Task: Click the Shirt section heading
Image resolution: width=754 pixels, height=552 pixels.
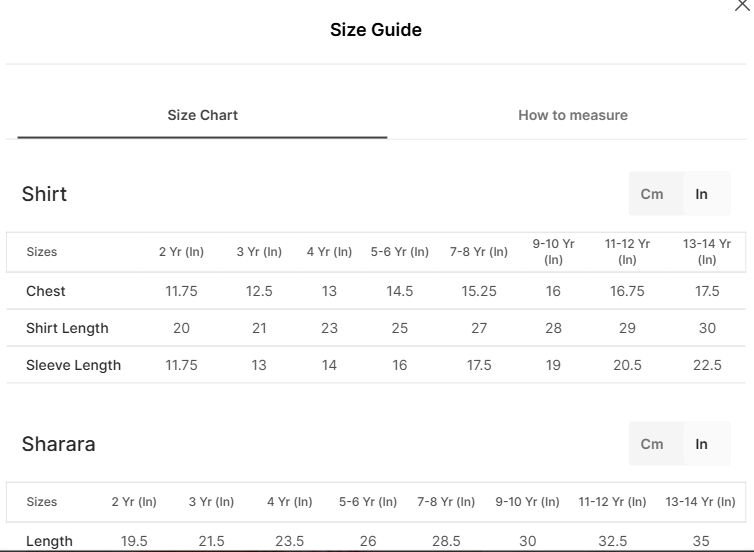Action: click(44, 194)
